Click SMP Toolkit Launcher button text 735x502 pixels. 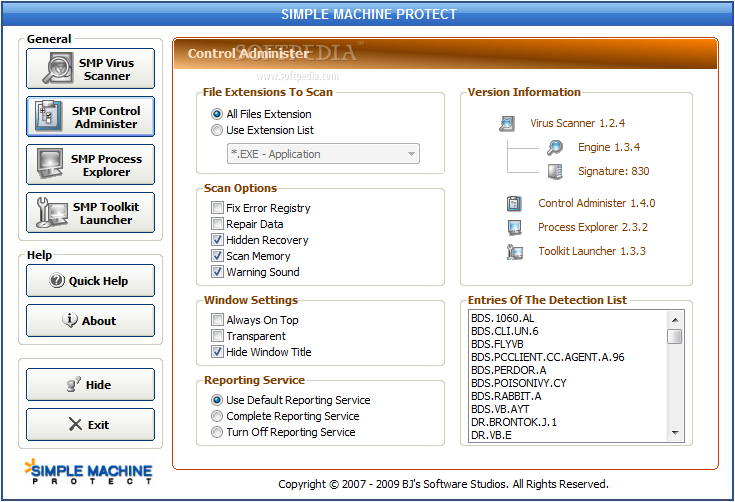(x=106, y=213)
